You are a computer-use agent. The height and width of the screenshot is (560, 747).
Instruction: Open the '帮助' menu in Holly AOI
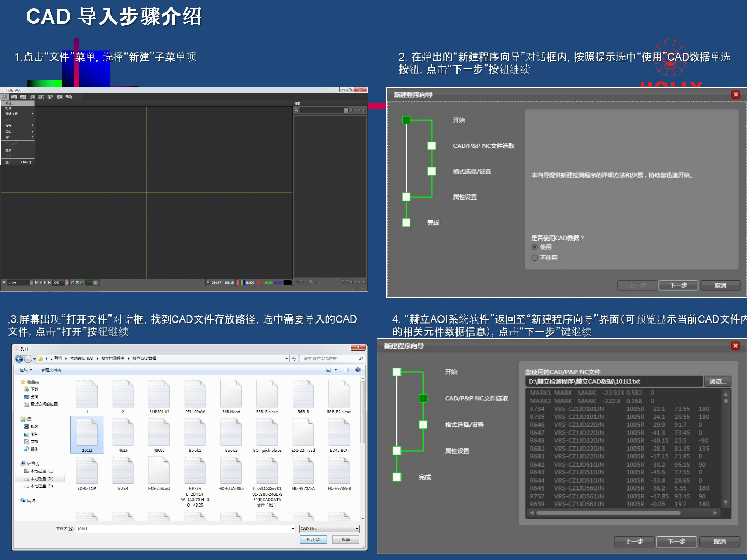point(68,97)
